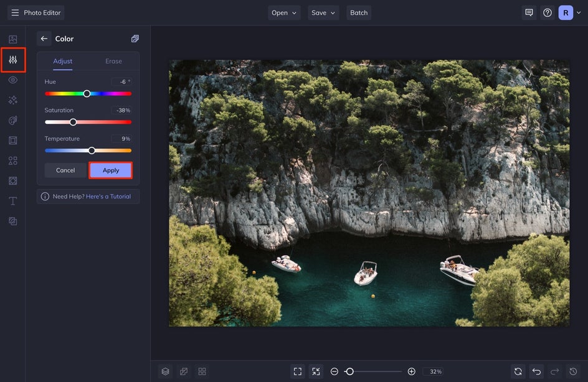The image size is (588, 382).
Task: Click the info icon beside Need Help
Action: point(45,197)
